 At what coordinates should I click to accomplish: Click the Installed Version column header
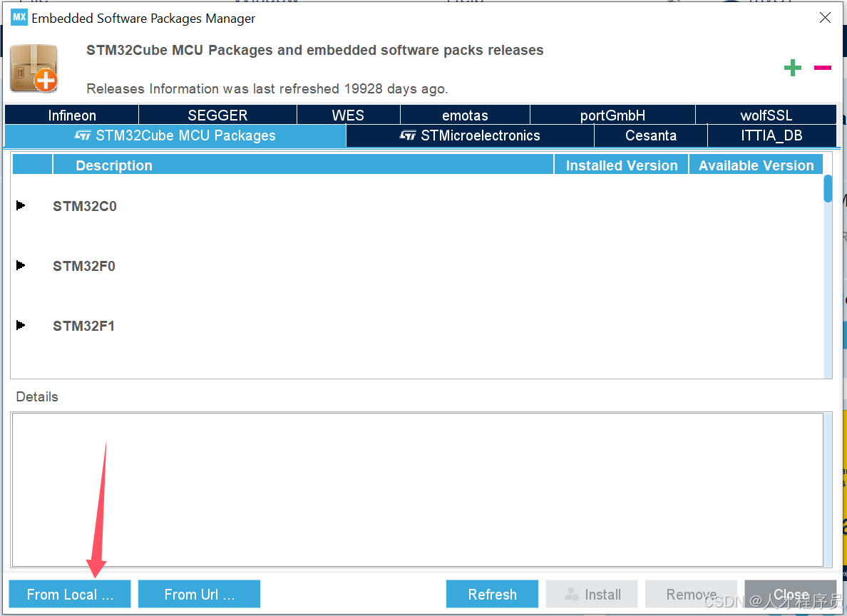[621, 165]
